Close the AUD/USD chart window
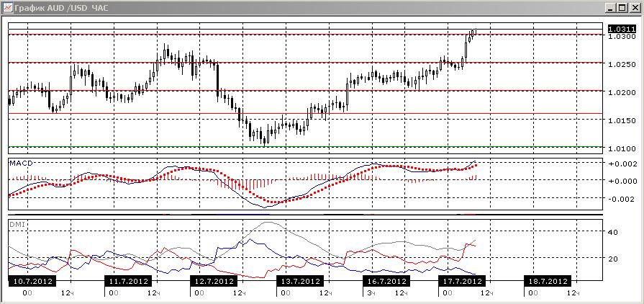 pyautogui.click(x=634, y=7)
